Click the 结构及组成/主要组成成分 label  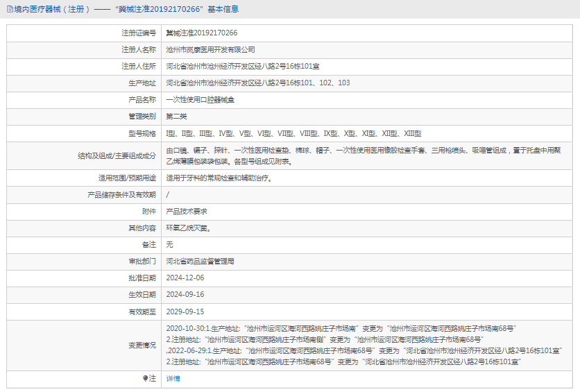(117, 155)
